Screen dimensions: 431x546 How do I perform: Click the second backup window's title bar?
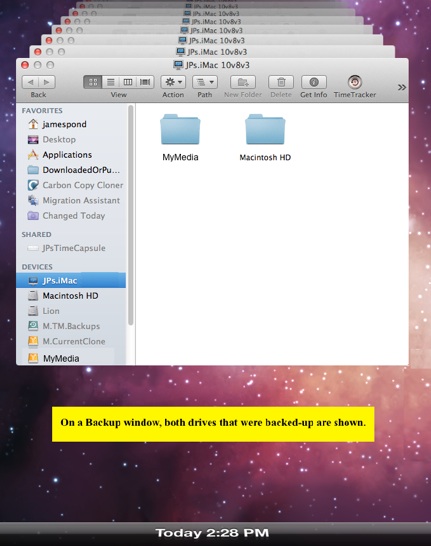pos(212,52)
